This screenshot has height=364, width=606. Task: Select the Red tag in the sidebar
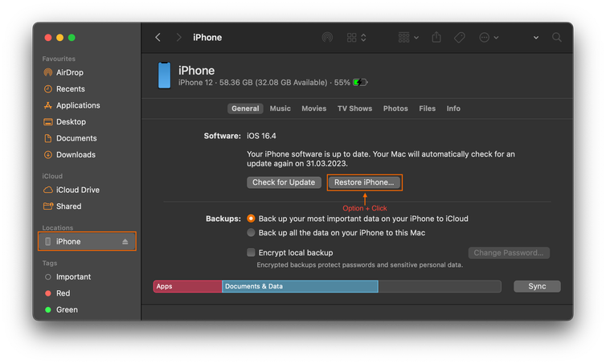(x=63, y=293)
